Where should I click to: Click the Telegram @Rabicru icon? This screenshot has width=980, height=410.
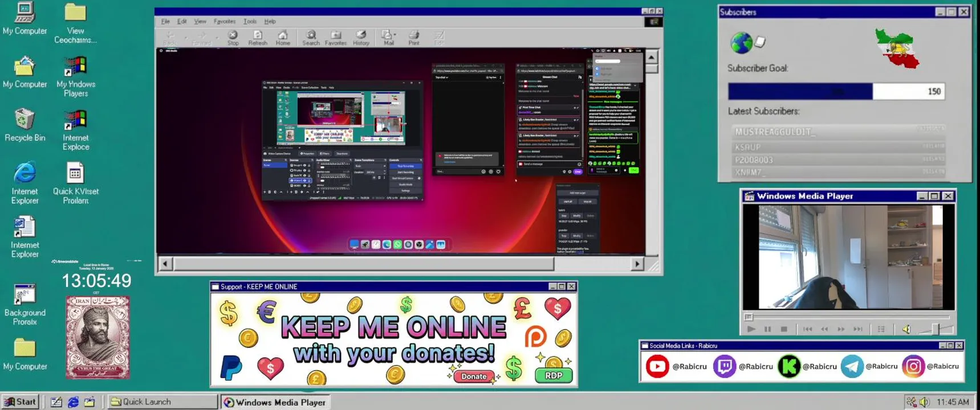(x=852, y=367)
